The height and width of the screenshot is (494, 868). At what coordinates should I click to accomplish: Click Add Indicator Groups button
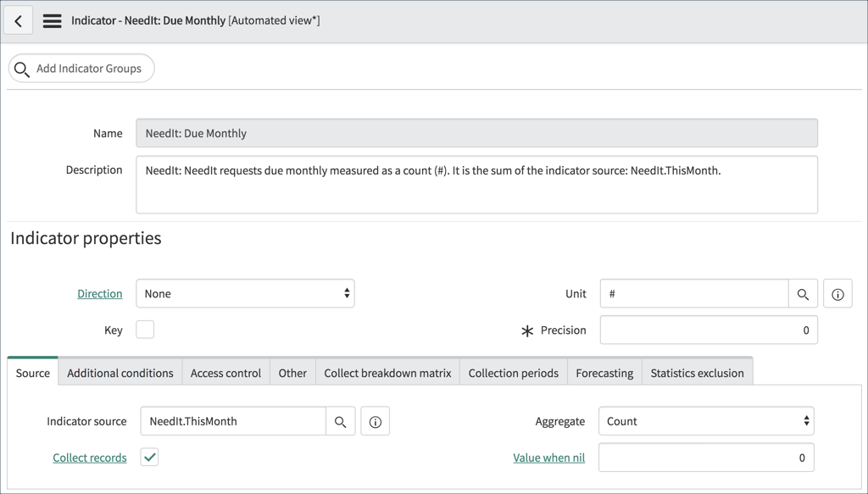[81, 69]
